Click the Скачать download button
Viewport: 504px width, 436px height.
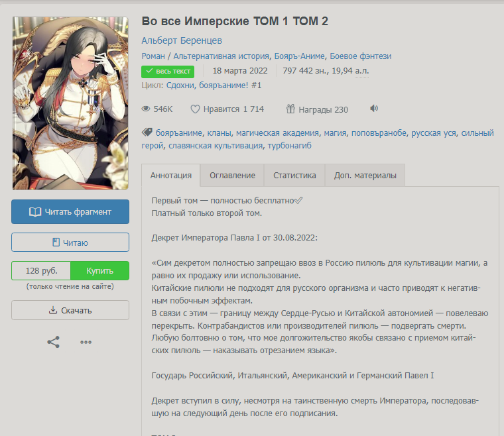point(70,310)
